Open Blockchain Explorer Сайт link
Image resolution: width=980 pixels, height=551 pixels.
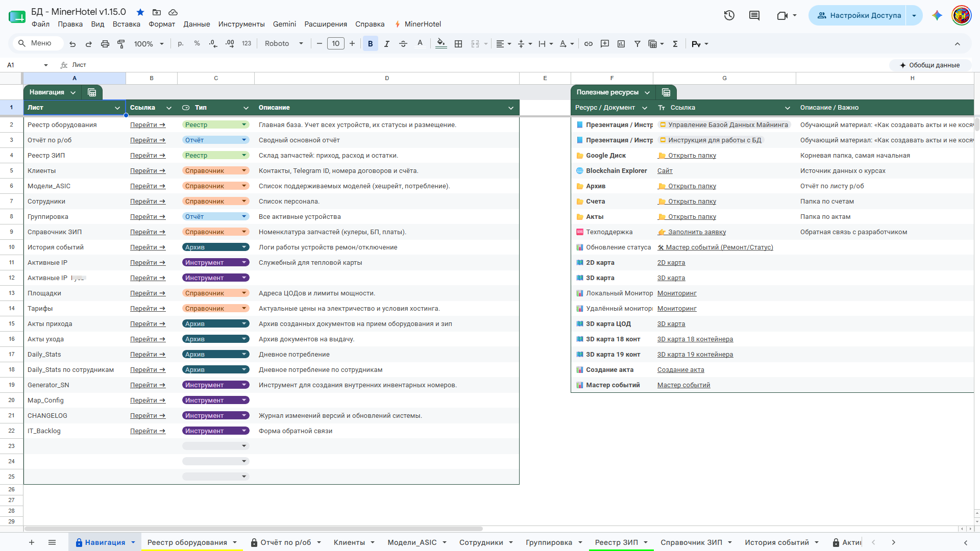[x=665, y=170]
